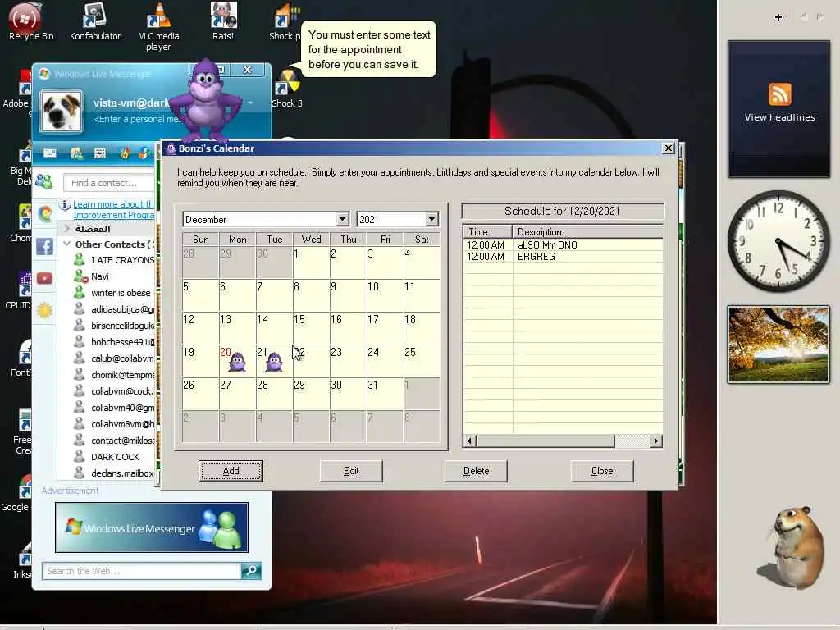This screenshot has height=630, width=840.
Task: Open the month dropdown showing December
Action: 342,219
